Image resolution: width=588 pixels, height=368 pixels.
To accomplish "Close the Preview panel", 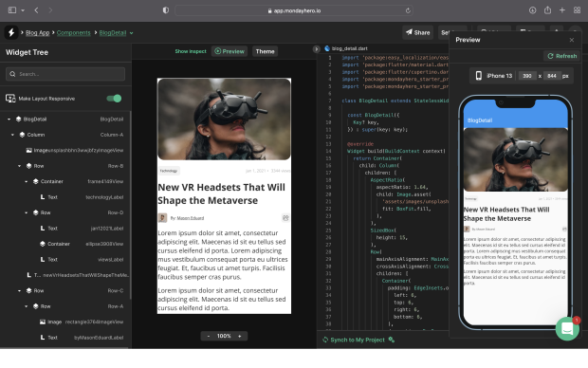I will point(572,40).
